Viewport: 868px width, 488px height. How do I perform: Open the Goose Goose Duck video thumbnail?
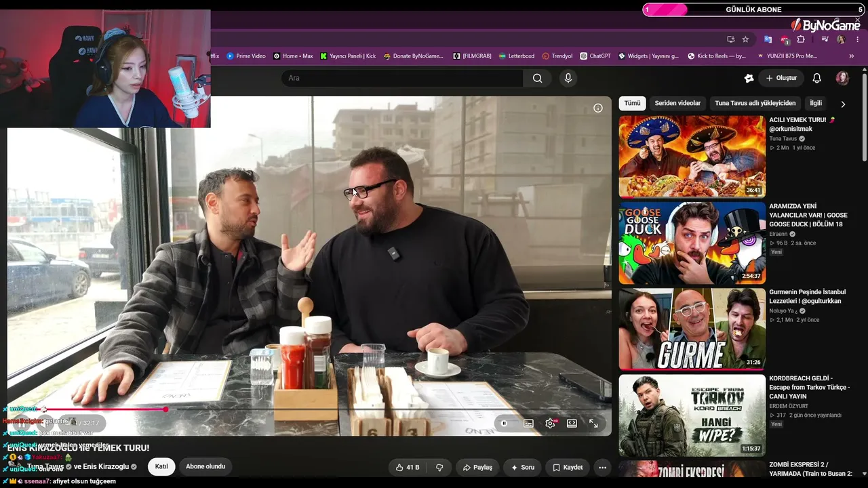(x=692, y=243)
